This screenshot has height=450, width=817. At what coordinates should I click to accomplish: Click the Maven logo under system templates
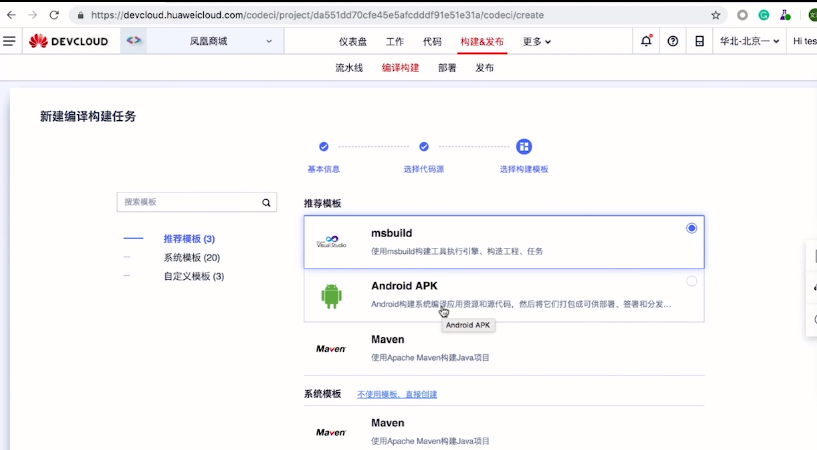331,432
